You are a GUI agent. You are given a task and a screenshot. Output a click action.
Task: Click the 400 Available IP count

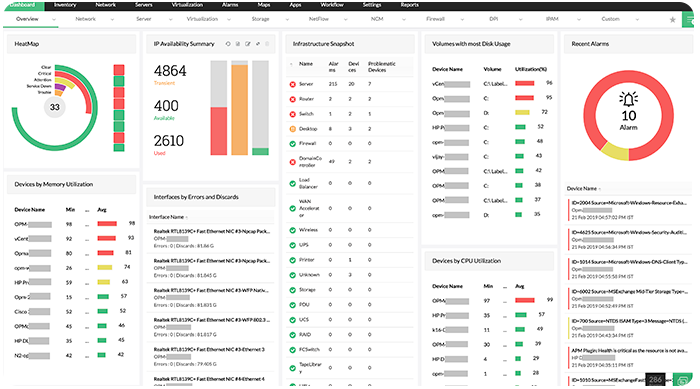point(166,106)
